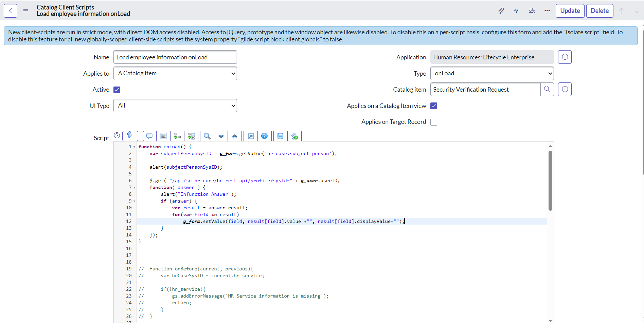644x323 pixels.
Task: Open the script editor search magnifier
Action: click(x=207, y=136)
